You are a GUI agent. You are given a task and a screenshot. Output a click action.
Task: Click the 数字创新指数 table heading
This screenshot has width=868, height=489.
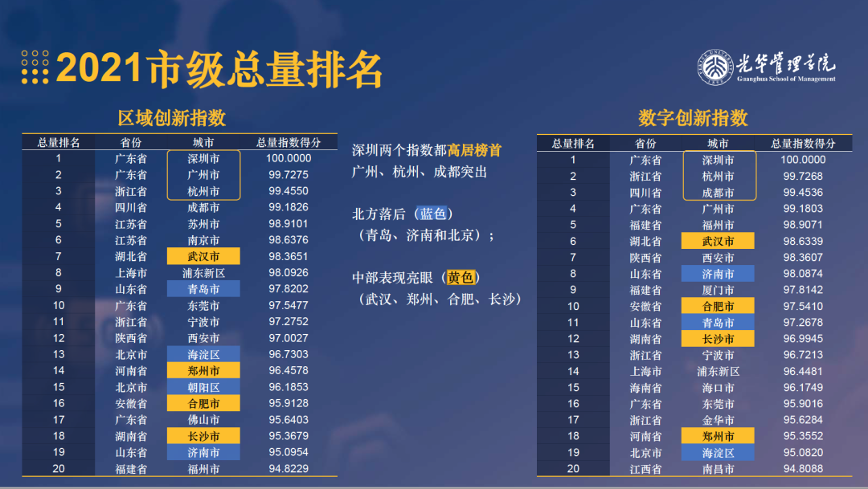(693, 118)
